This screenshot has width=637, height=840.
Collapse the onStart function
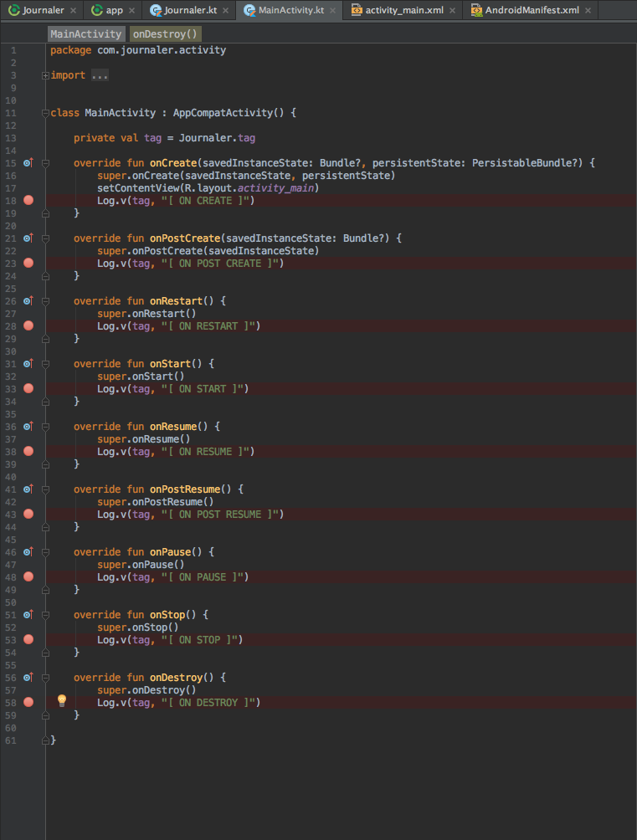[x=45, y=364]
